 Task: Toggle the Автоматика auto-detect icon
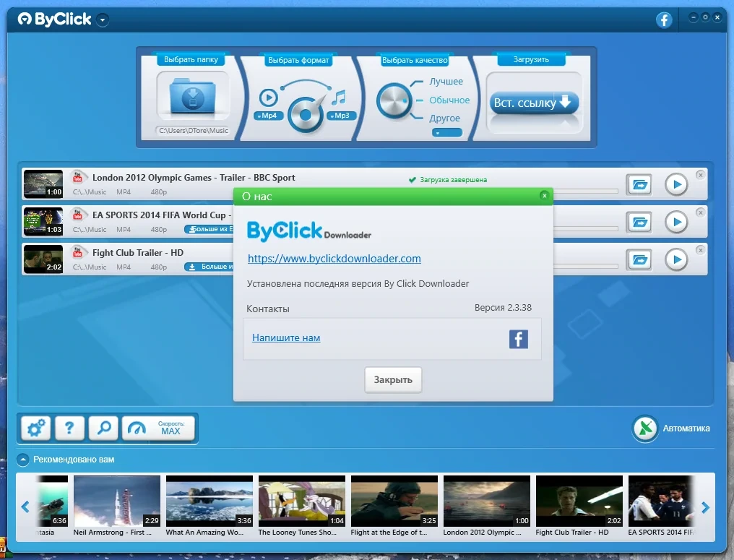[x=645, y=428]
